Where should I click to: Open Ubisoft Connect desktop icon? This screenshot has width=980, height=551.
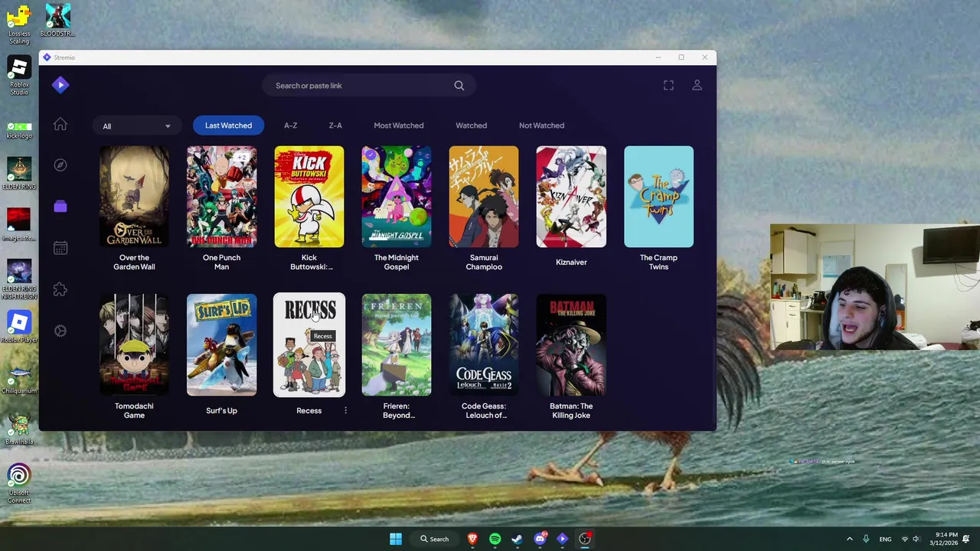(19, 484)
